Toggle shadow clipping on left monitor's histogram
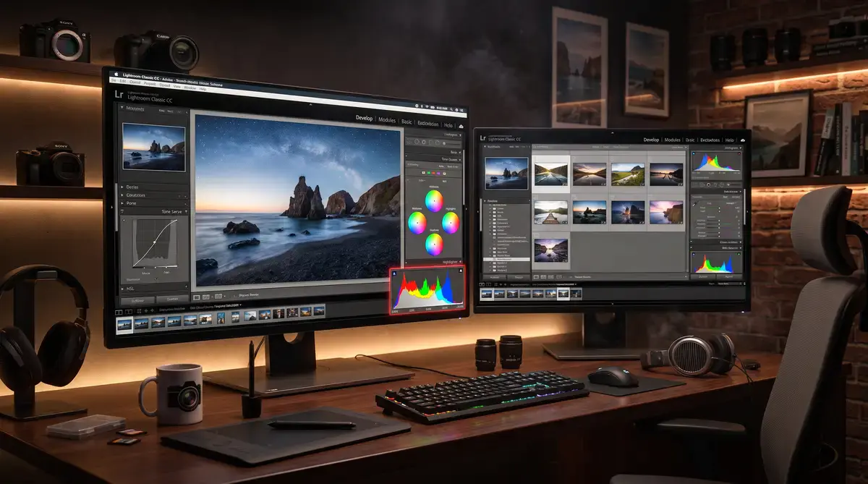 tap(395, 272)
